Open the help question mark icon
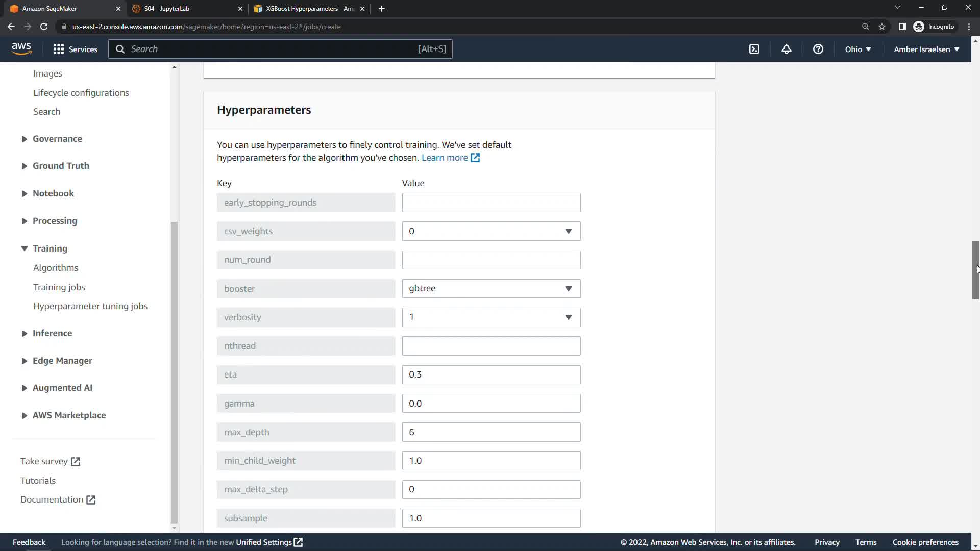Image resolution: width=980 pixels, height=551 pixels. (818, 49)
